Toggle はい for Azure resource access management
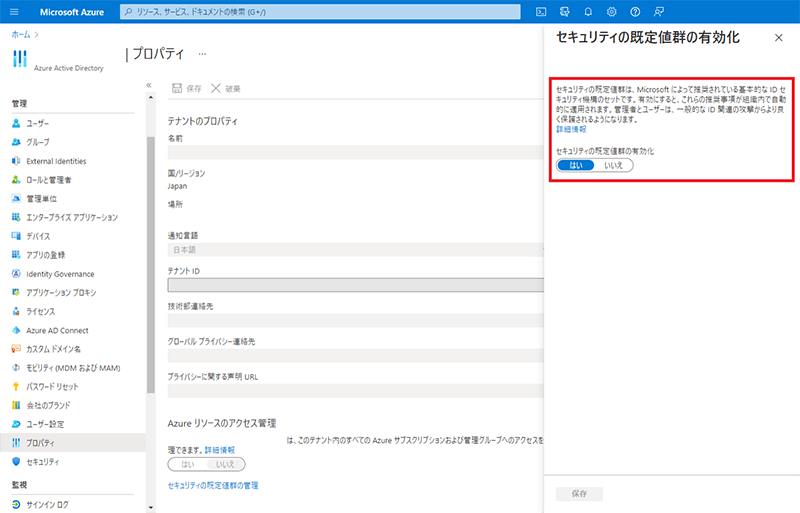The image size is (800, 513). click(187, 465)
